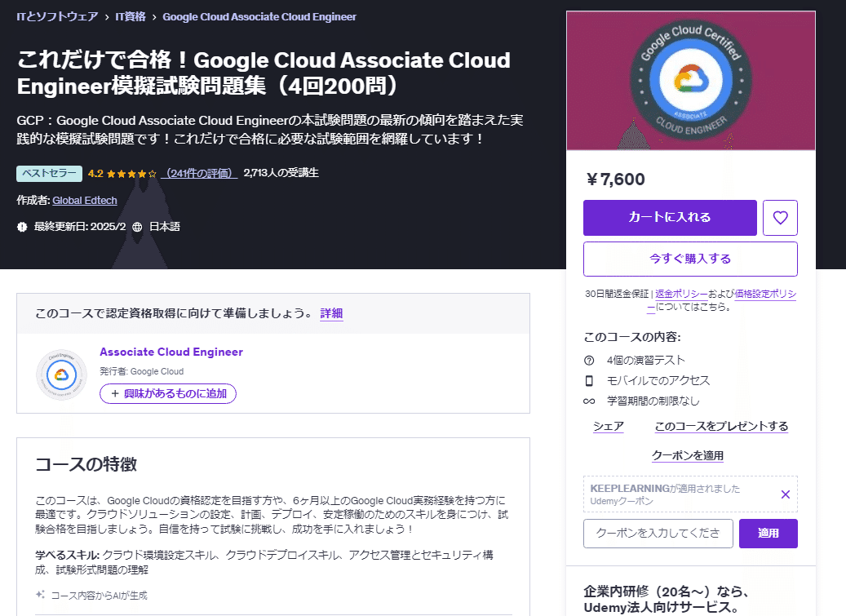View the 241件の評価 reviews link
Screen dimensions: 846x616
tap(200, 173)
